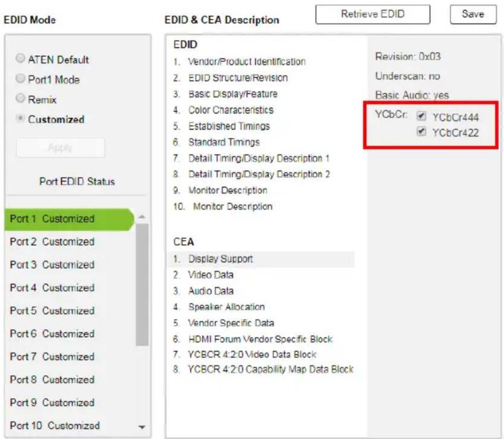Screen dimensions: 504x439
Task: Open item 10 Monitor Description
Action: pyautogui.click(x=223, y=206)
